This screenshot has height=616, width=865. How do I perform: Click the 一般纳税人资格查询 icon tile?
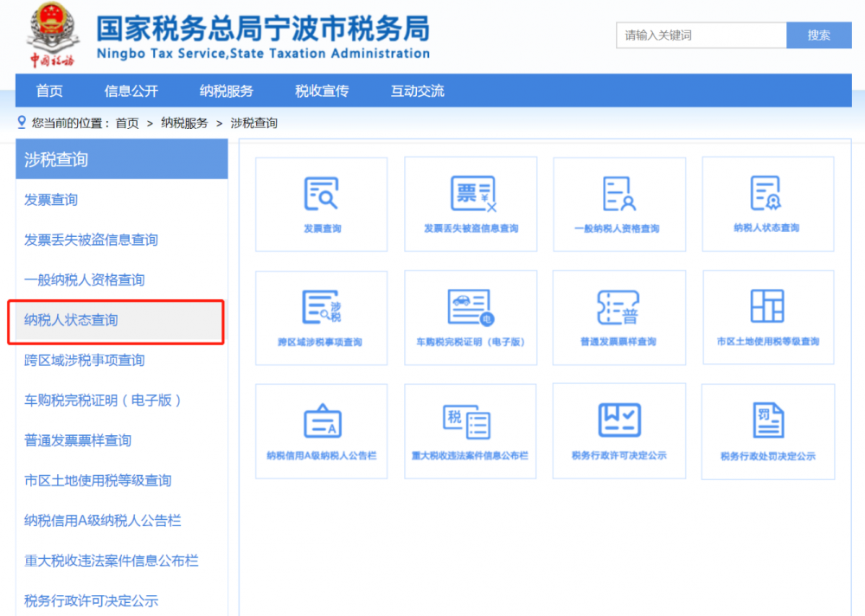pyautogui.click(x=619, y=204)
